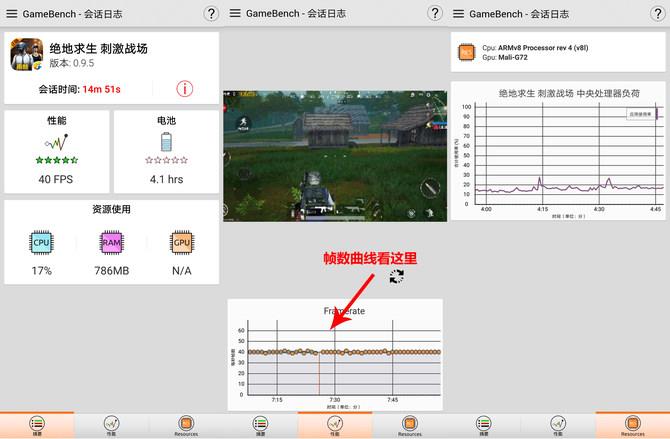Tap session time '14m 51s' value

tap(101, 89)
